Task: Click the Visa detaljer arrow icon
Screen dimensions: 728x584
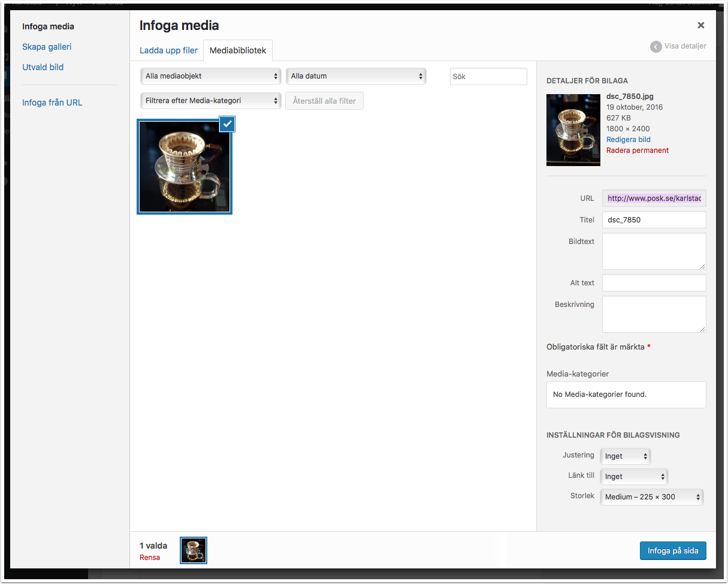Action: [x=656, y=46]
